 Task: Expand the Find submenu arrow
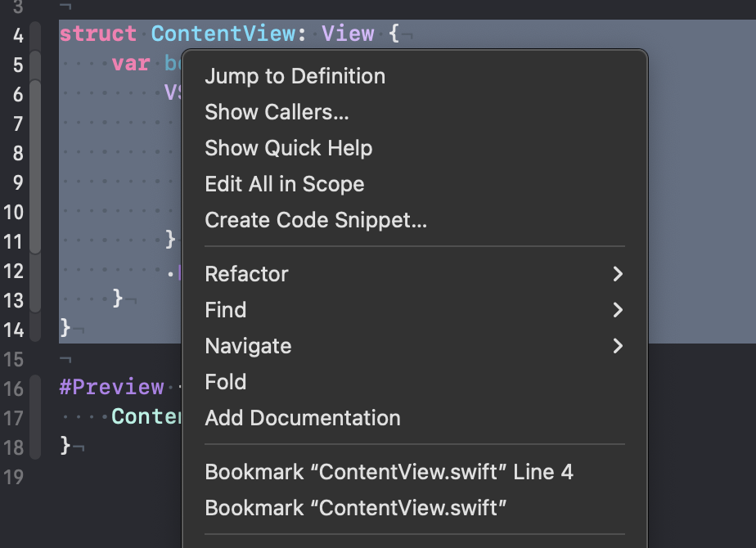618,310
